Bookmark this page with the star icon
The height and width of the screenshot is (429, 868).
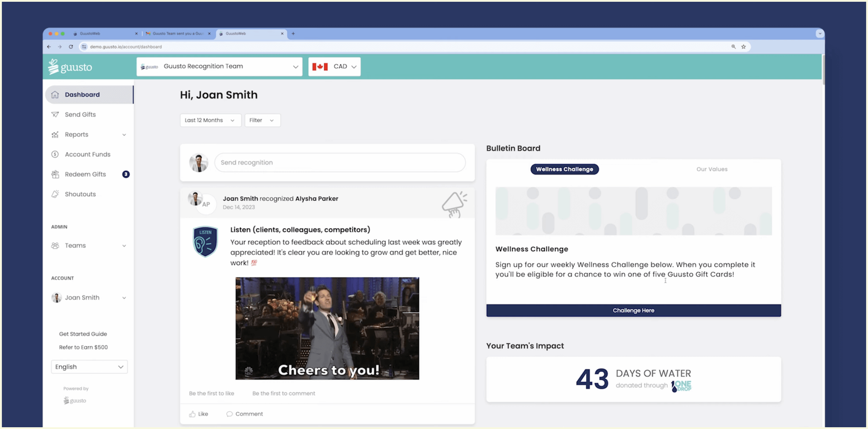(x=743, y=47)
